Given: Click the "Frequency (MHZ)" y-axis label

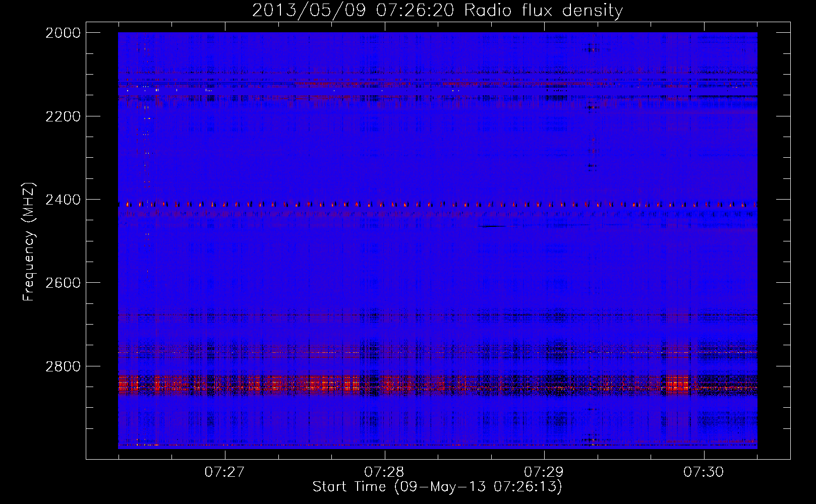Looking at the screenshot, I should [29, 242].
